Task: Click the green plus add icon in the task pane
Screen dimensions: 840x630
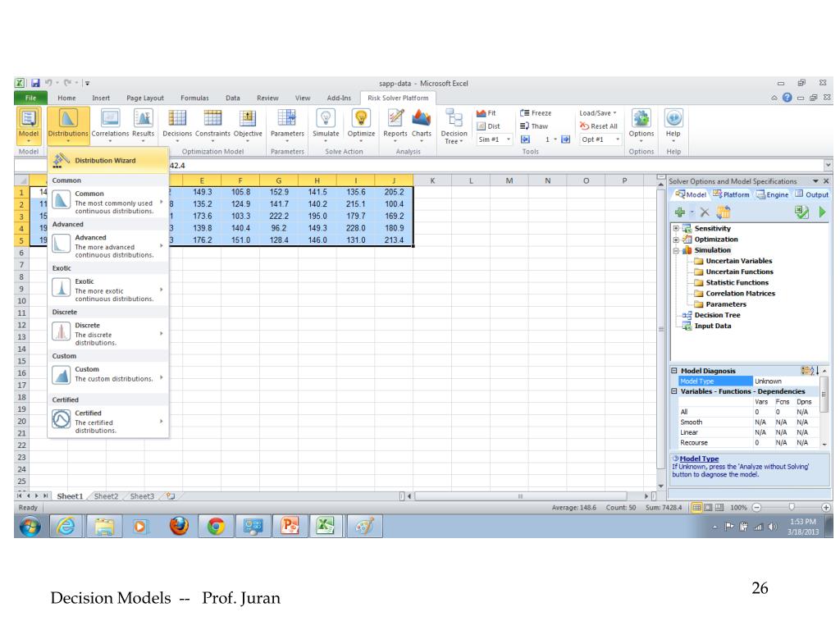Action: pos(680,212)
